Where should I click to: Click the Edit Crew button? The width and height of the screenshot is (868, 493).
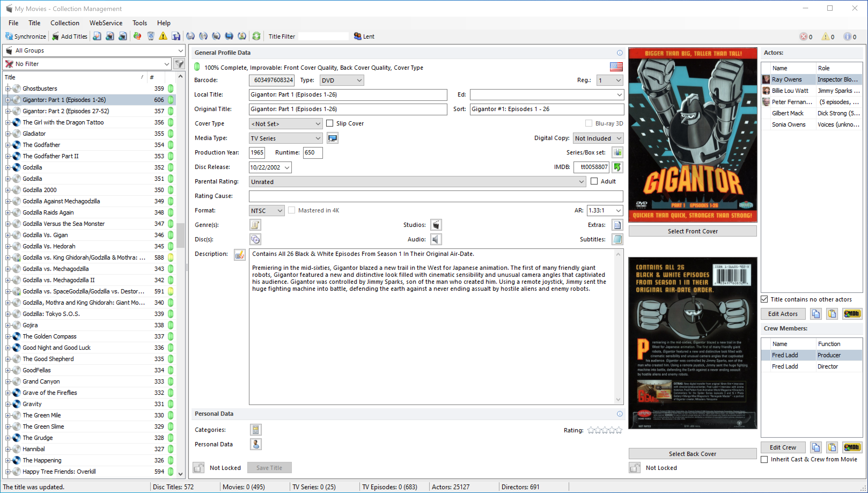(783, 447)
